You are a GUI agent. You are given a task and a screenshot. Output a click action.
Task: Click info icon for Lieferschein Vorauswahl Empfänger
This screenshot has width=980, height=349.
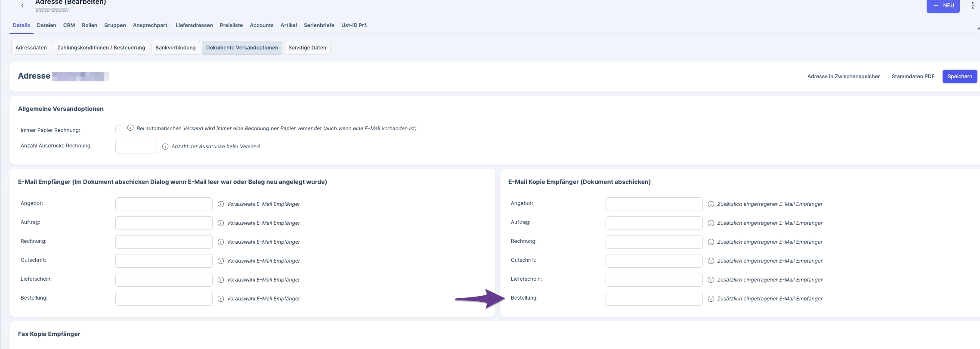[x=221, y=280]
